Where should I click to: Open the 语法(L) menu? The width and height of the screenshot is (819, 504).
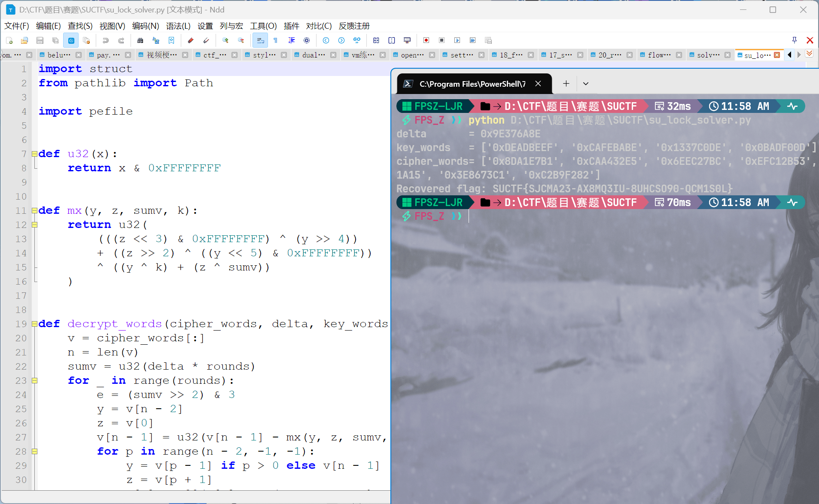[178, 26]
